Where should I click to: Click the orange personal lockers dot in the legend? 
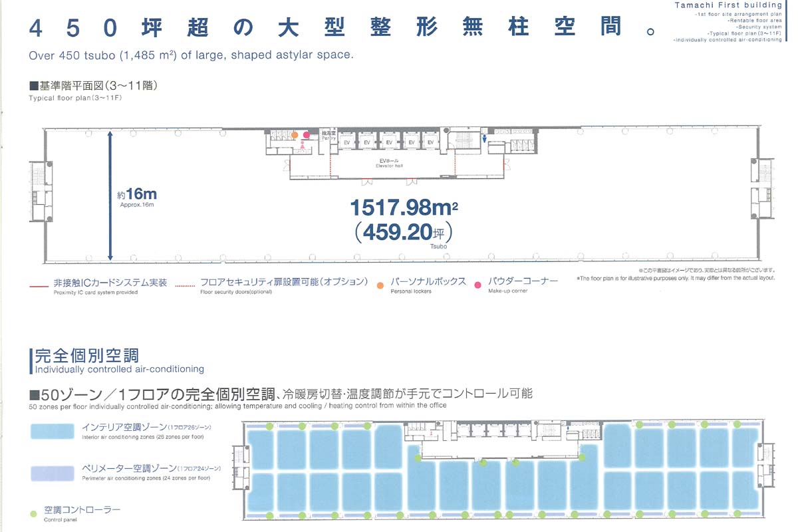(380, 285)
